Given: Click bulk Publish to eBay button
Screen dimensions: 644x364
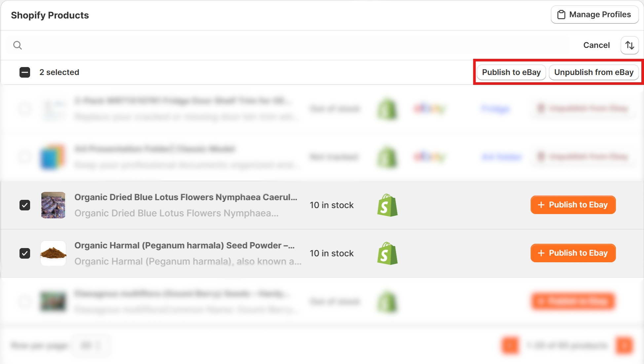Looking at the screenshot, I should (511, 72).
